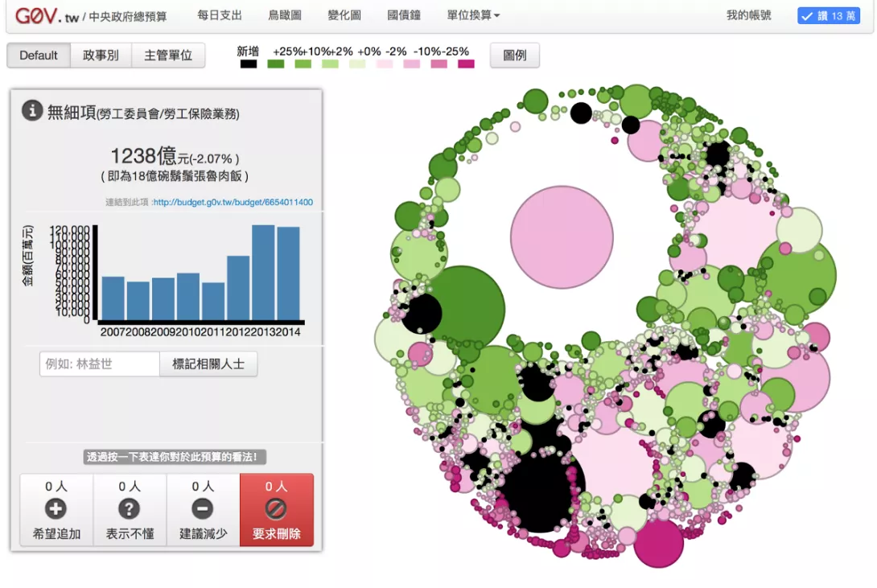Click the question mark icon for 表示不懂
Viewport: 877px width, 588px height.
coord(130,508)
